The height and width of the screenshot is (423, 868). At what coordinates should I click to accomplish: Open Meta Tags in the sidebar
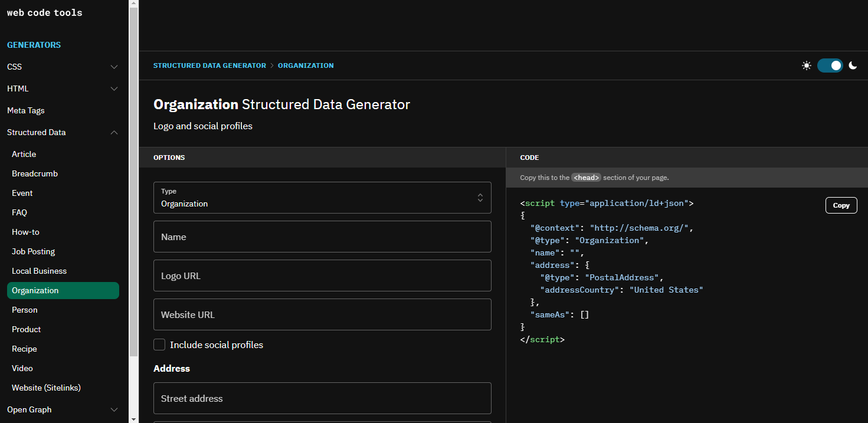click(x=26, y=110)
